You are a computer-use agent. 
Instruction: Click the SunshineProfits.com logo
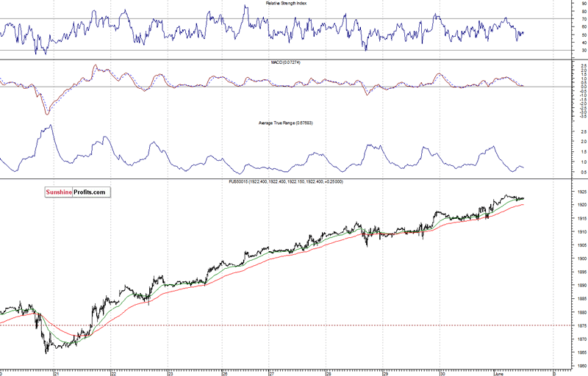point(73,192)
